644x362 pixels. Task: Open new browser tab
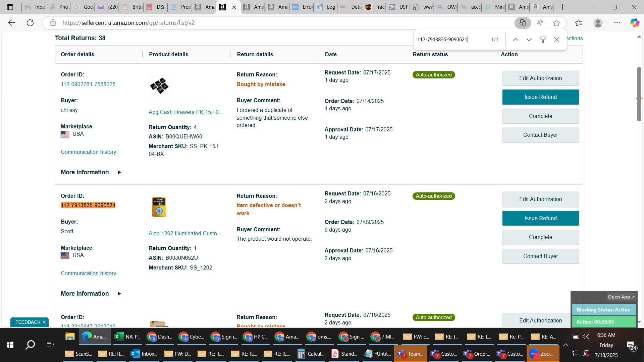562,7
